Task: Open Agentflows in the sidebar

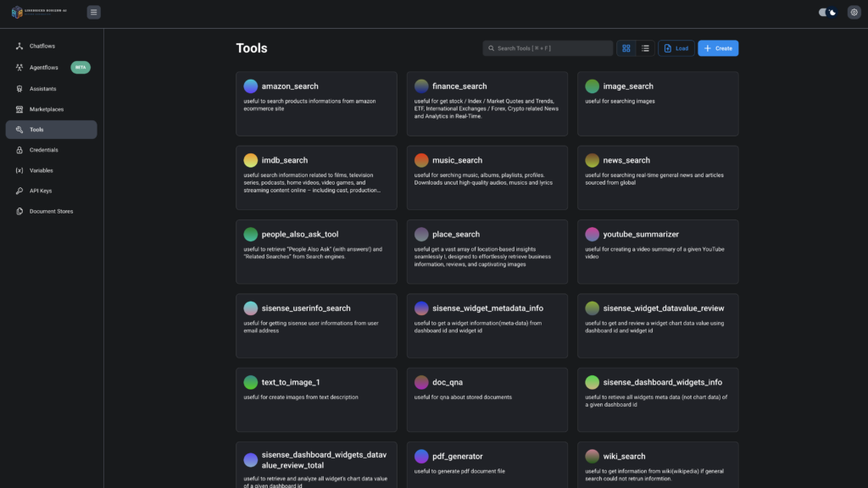Action: tap(52, 68)
